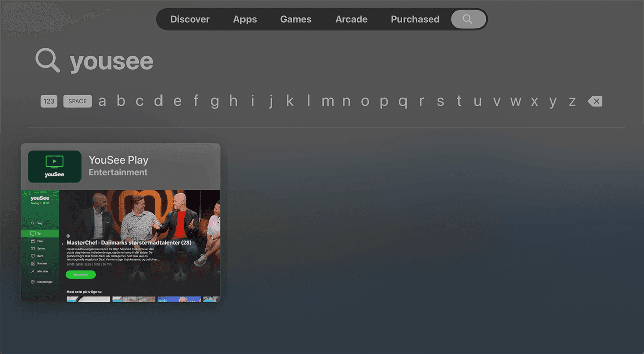This screenshot has width=644, height=354.
Task: Open the Tv section in the YouSee sidebar
Action: 33,233
